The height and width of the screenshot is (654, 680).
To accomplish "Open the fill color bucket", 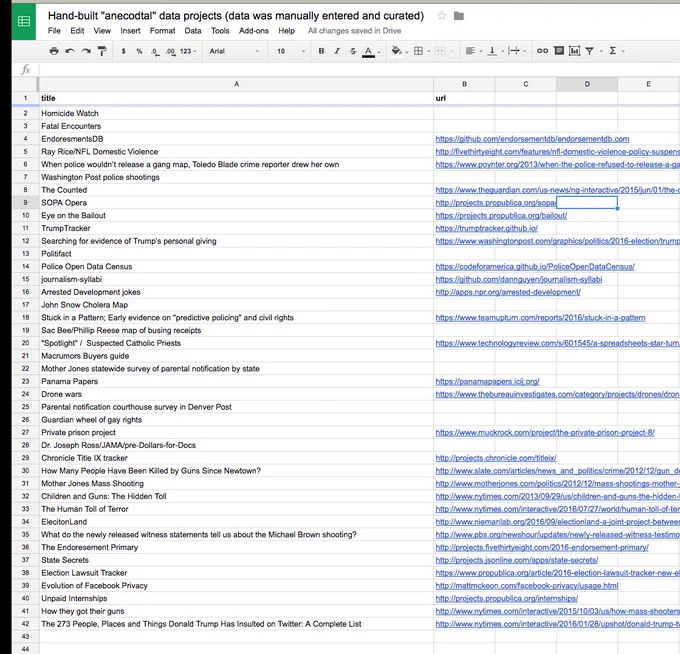I will (396, 51).
